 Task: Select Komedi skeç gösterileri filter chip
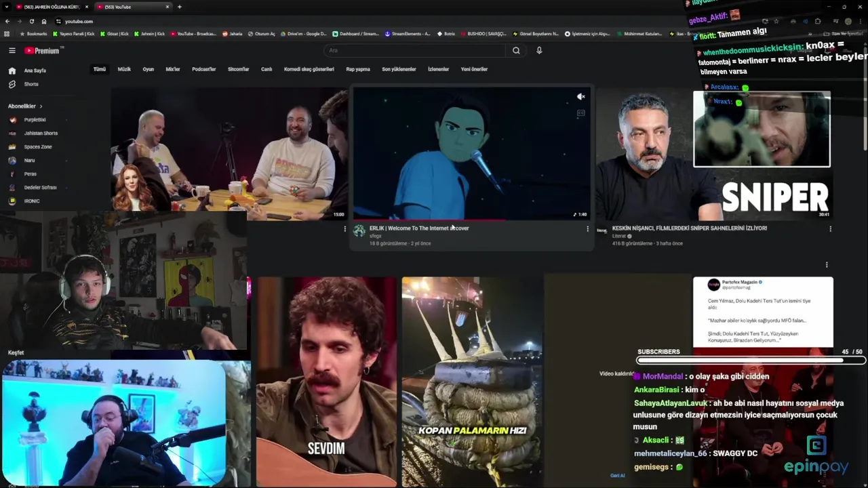click(x=309, y=69)
